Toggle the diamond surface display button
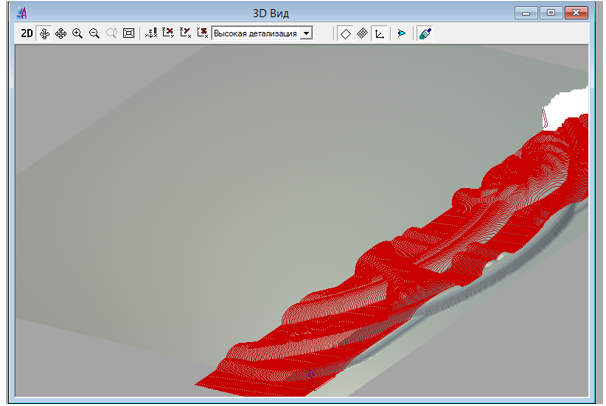Screen dimensions: 606x406 point(345,33)
